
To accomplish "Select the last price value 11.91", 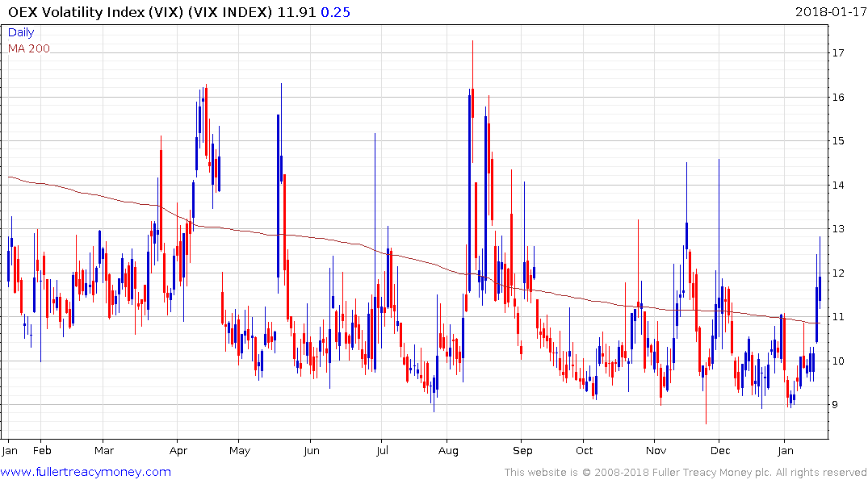I will tap(296, 12).
